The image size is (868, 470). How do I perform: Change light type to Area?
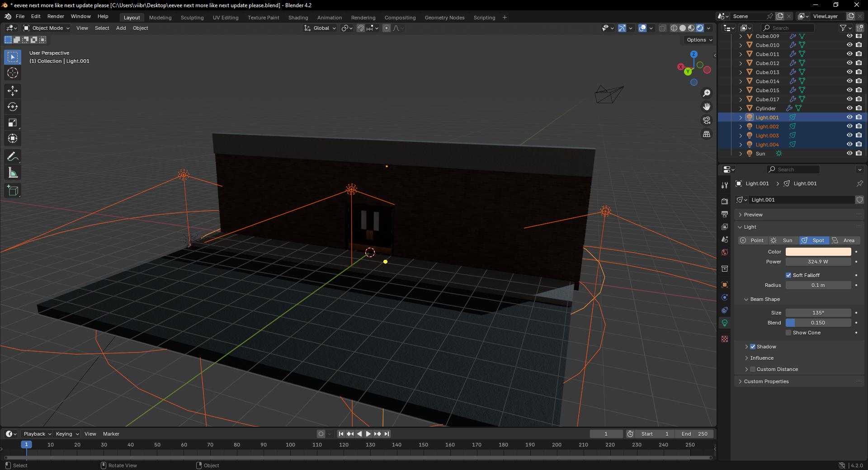tap(844, 240)
